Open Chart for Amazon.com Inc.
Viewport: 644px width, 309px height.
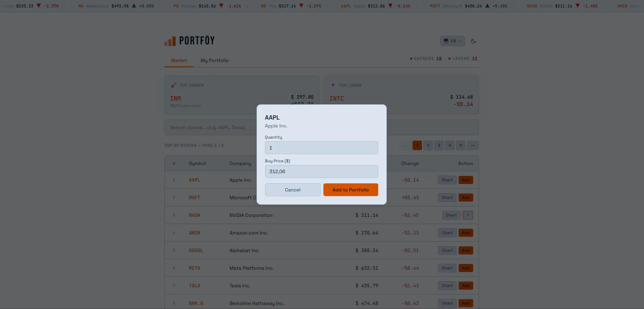(x=447, y=233)
